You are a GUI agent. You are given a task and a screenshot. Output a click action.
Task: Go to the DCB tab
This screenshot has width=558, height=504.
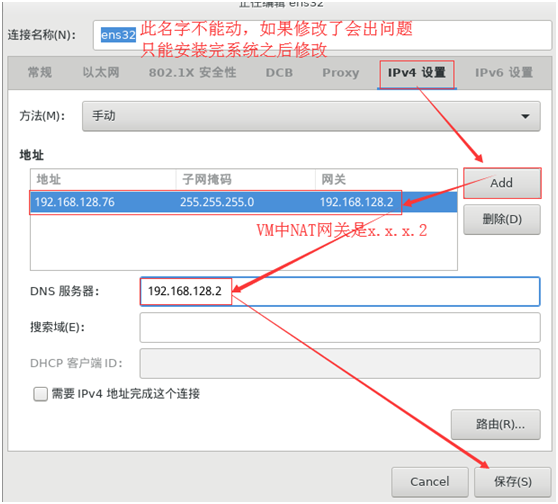coord(279,73)
